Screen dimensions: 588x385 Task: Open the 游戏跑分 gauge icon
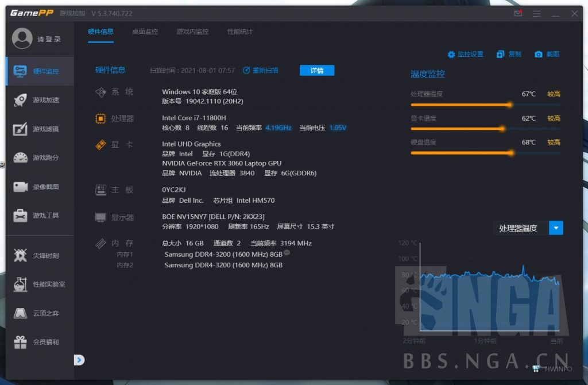20,157
